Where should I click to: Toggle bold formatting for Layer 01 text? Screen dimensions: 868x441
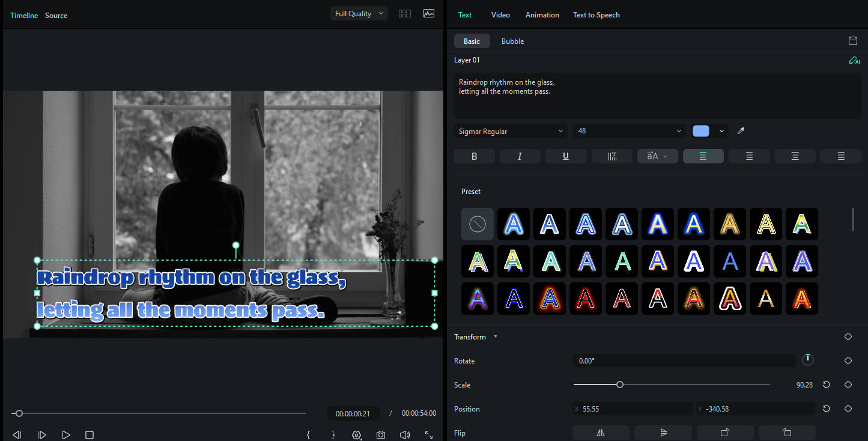(474, 156)
